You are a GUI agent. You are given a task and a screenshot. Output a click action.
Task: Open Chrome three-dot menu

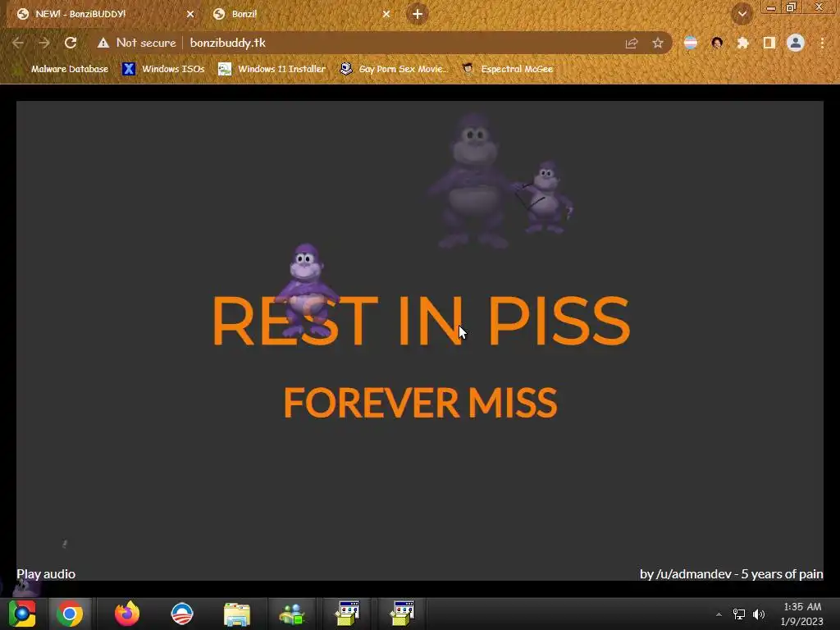[822, 43]
